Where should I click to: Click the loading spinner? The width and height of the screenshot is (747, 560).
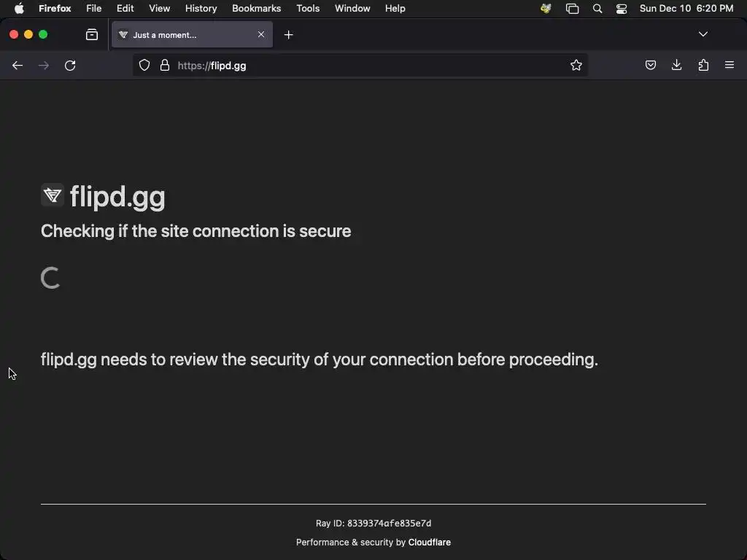(x=50, y=278)
